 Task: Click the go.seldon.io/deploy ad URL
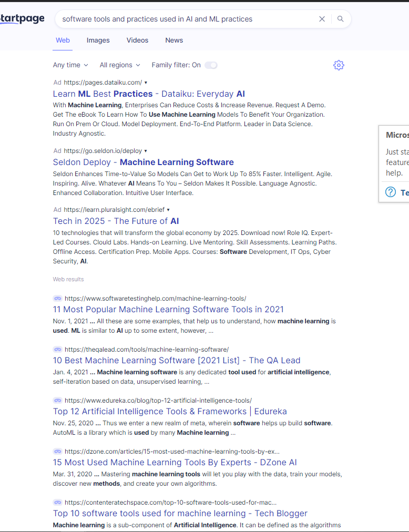coord(103,151)
